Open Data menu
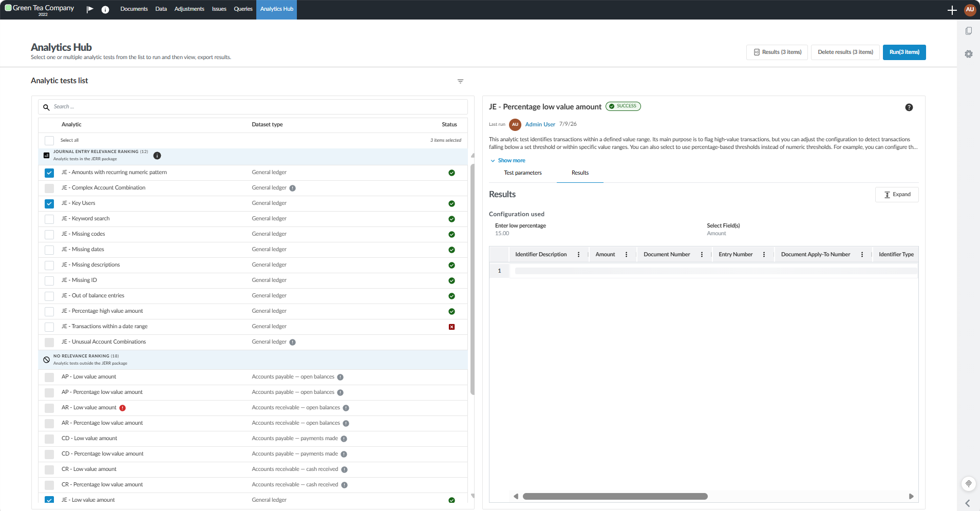This screenshot has height=511, width=980. click(x=161, y=9)
